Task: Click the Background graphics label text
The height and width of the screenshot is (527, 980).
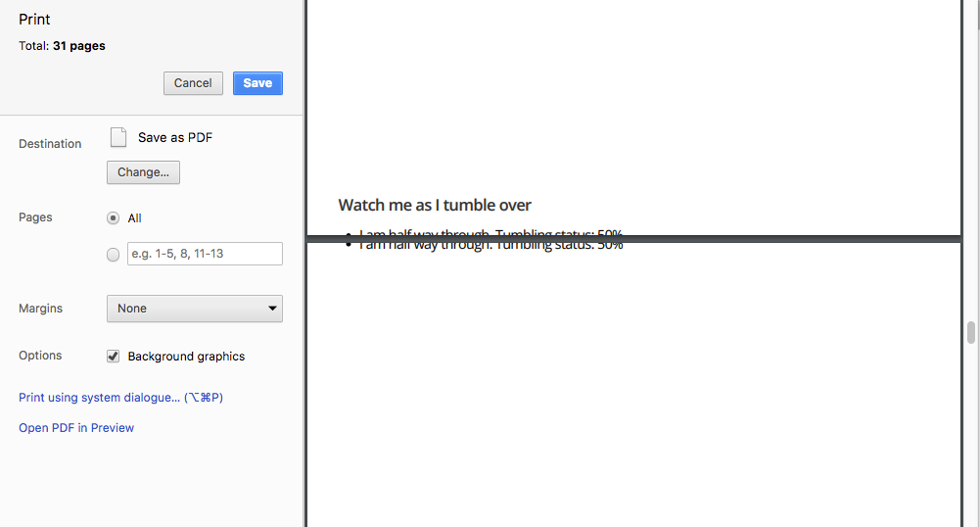Action: pyautogui.click(x=186, y=357)
